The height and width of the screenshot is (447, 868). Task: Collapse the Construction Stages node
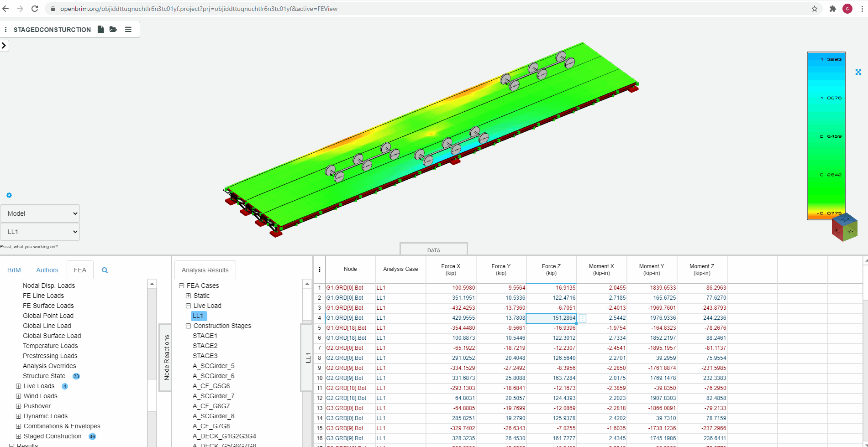(188, 326)
